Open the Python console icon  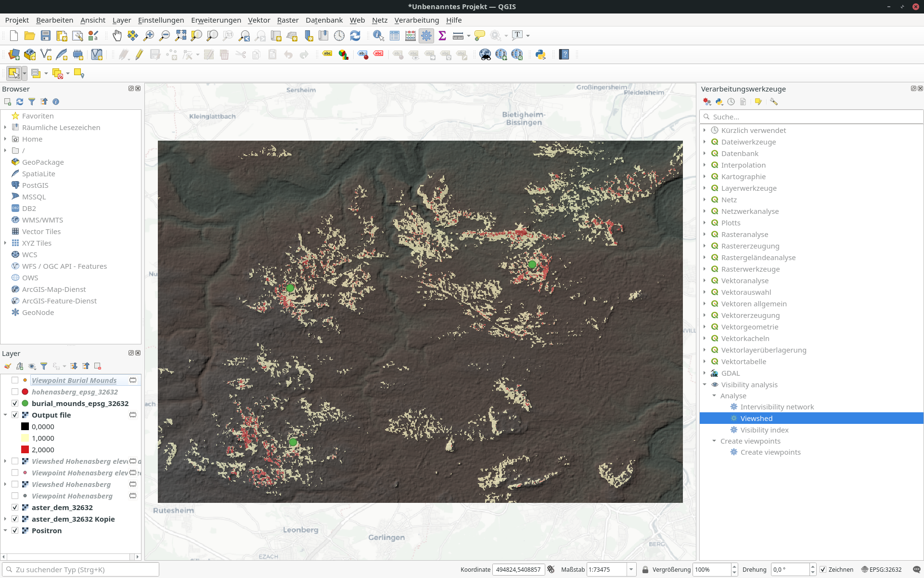tap(540, 54)
